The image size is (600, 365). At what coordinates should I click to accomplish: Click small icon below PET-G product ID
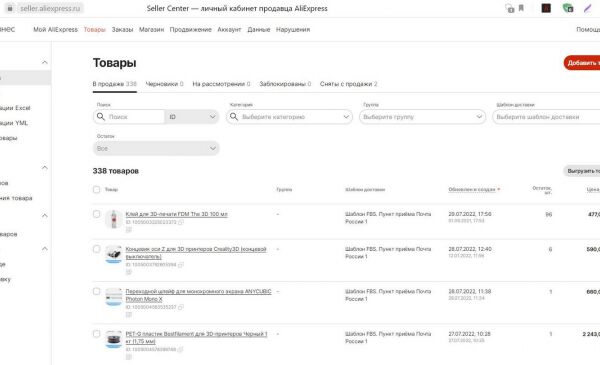(x=129, y=357)
